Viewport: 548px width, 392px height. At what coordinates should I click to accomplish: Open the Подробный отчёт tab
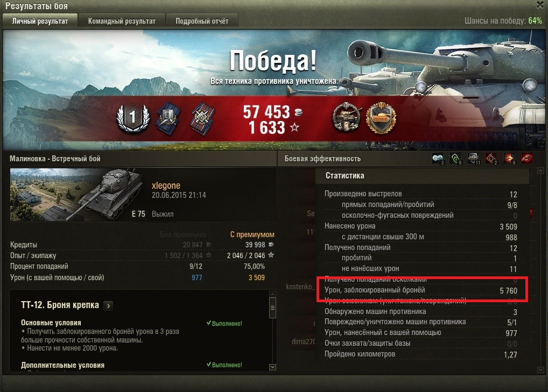point(202,21)
